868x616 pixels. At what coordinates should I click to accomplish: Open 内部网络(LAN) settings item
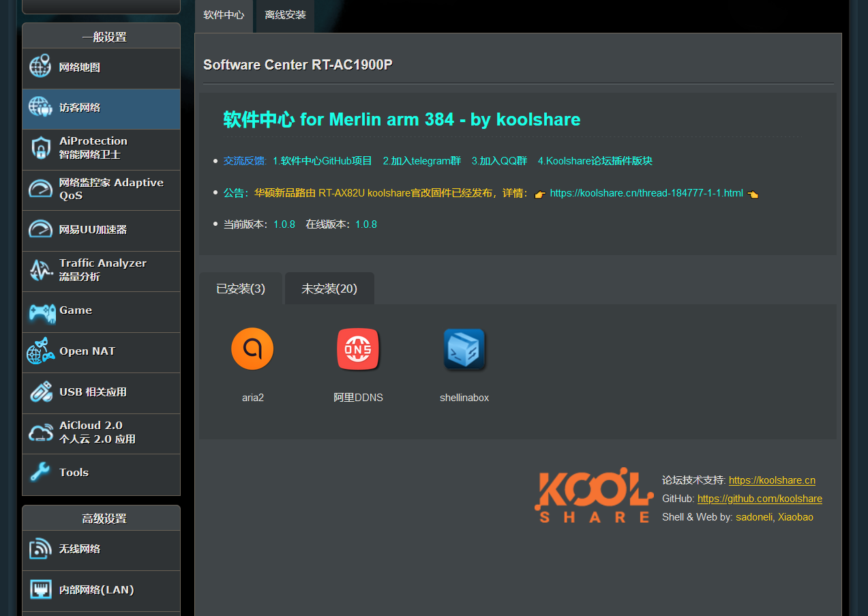pos(101,591)
